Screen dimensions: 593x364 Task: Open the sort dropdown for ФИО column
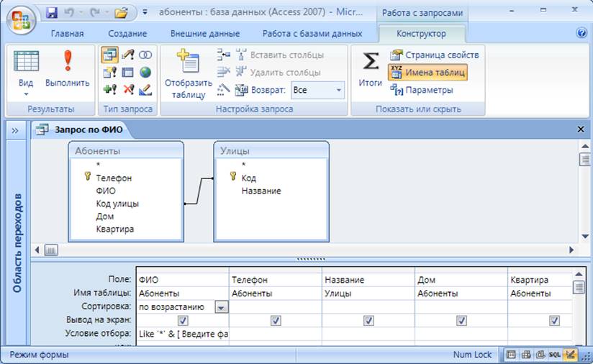click(221, 307)
